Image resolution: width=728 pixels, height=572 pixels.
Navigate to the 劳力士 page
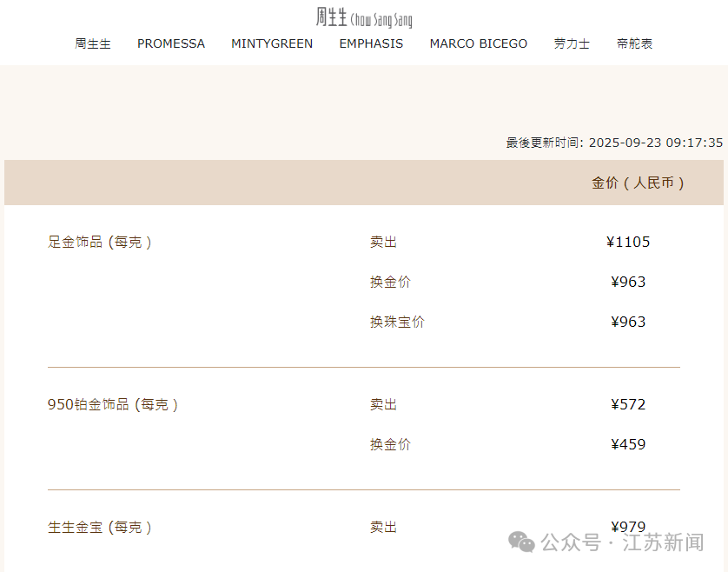tap(572, 43)
